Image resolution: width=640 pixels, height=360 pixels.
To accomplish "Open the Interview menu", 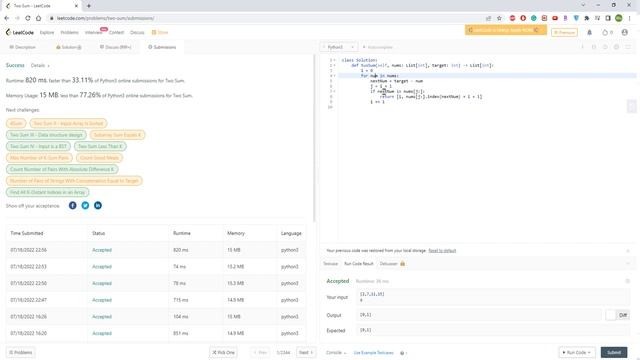I will [93, 32].
